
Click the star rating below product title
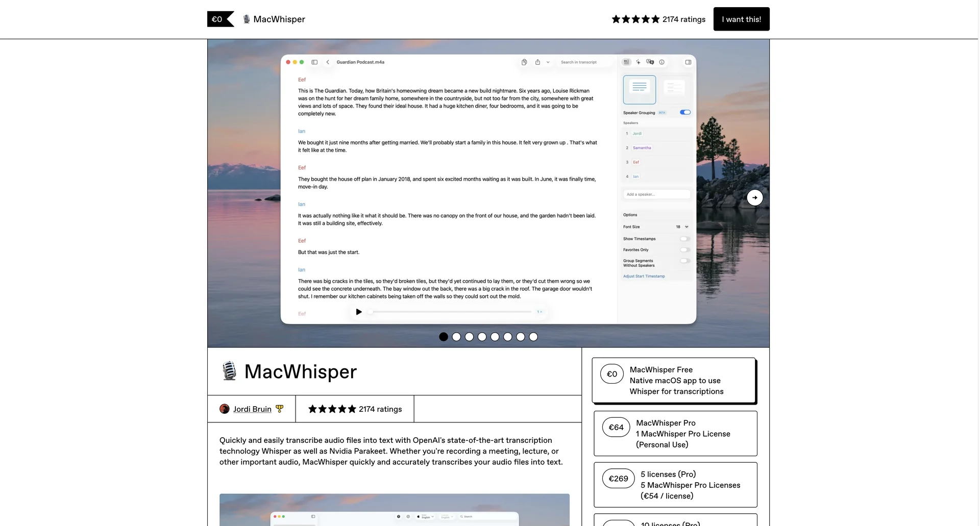coord(355,409)
